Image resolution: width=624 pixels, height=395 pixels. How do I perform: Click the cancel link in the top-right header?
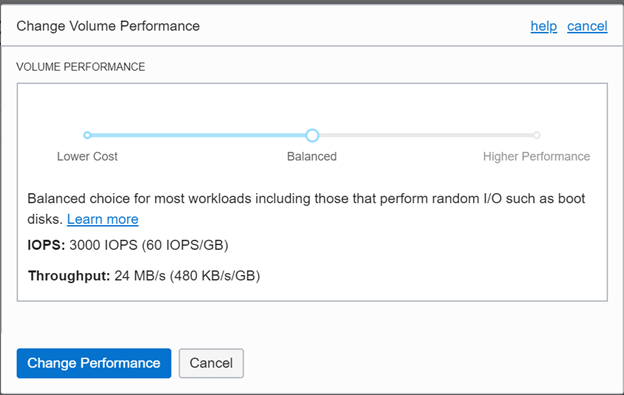pyautogui.click(x=587, y=26)
